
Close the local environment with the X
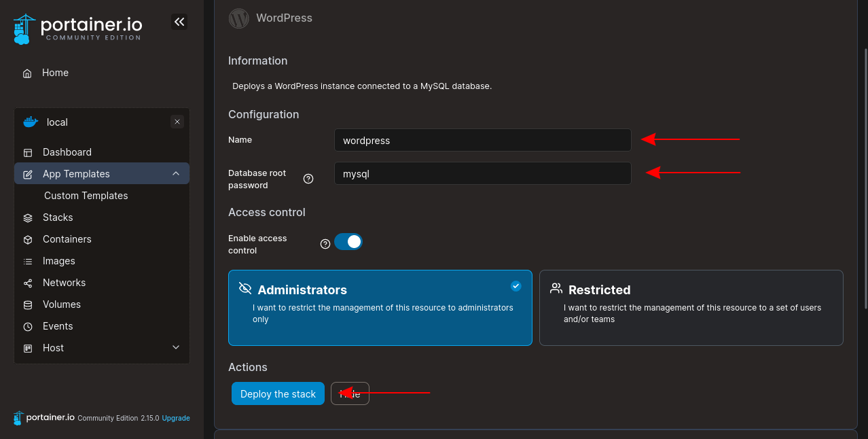click(177, 122)
